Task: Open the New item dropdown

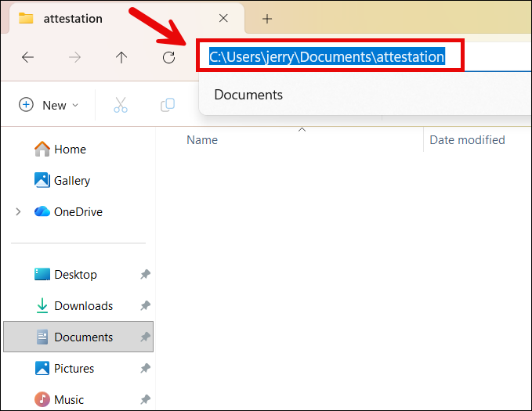Action: pos(49,105)
